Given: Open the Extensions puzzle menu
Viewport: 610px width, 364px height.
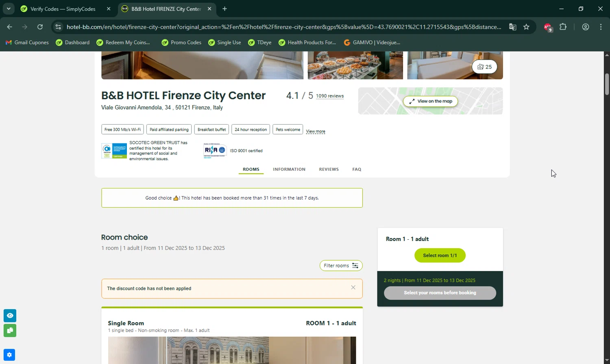Looking at the screenshot, I should coord(563,27).
